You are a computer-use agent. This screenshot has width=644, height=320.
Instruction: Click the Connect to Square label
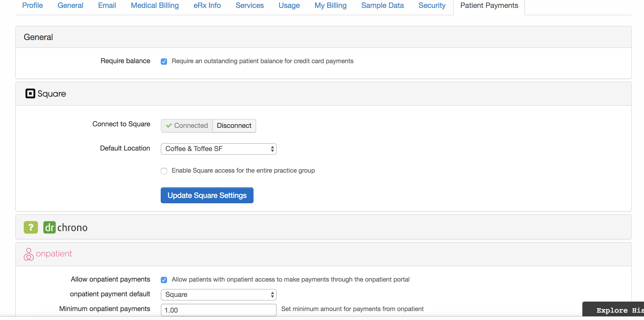tap(121, 124)
